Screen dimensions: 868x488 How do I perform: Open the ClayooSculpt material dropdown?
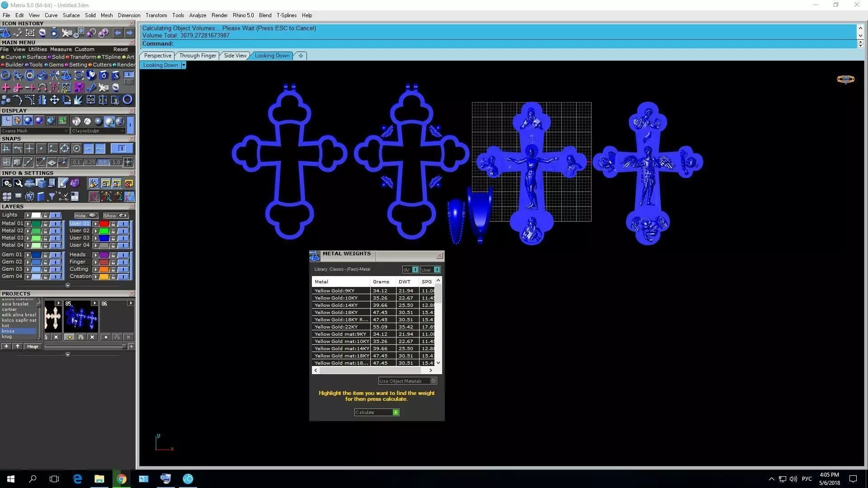98,131
